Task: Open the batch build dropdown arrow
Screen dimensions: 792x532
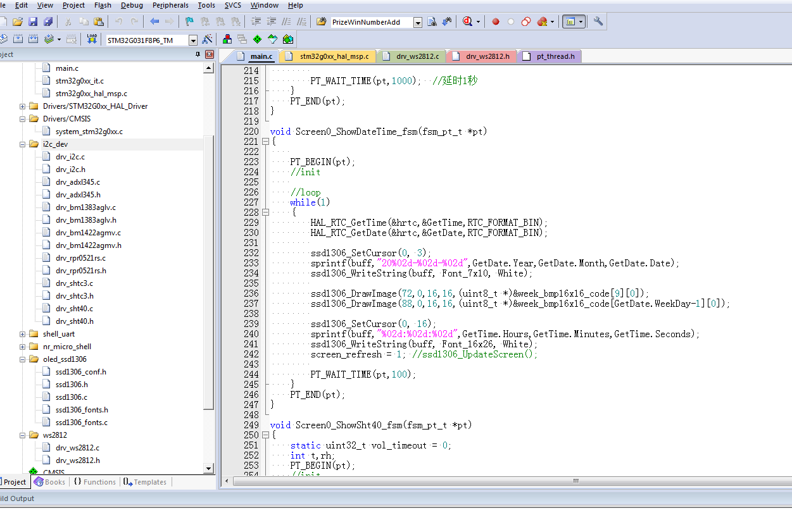Action: pyautogui.click(x=59, y=39)
